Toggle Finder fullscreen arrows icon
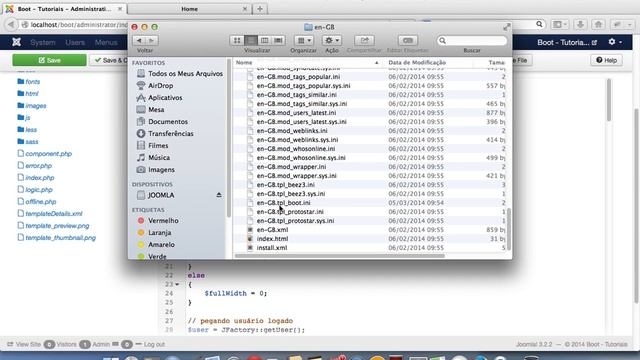Viewport: 640px width, 360px height. [x=507, y=27]
